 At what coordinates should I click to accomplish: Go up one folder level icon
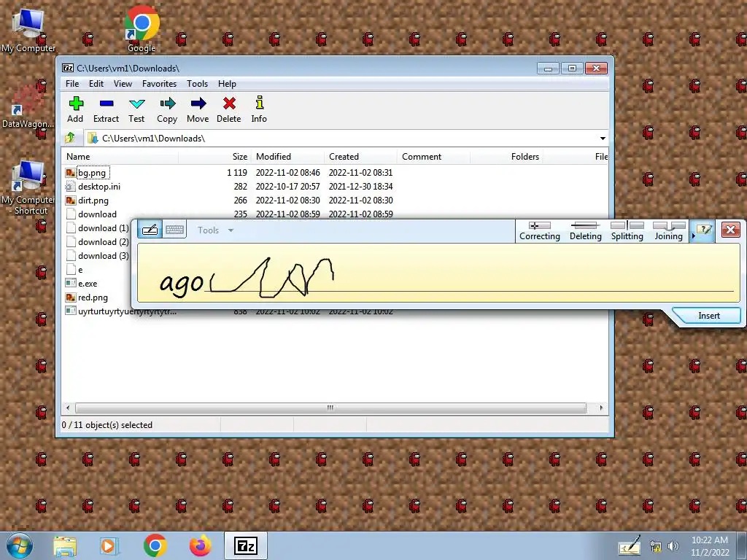point(71,138)
